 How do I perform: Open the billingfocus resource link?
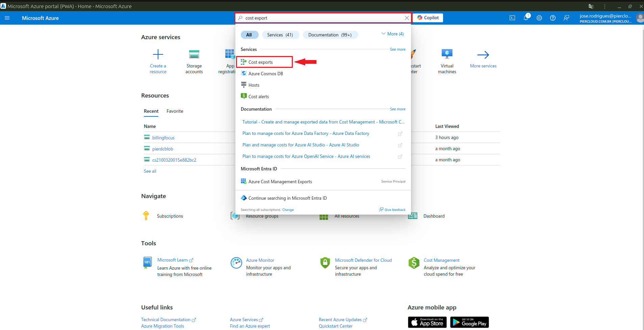pyautogui.click(x=163, y=138)
